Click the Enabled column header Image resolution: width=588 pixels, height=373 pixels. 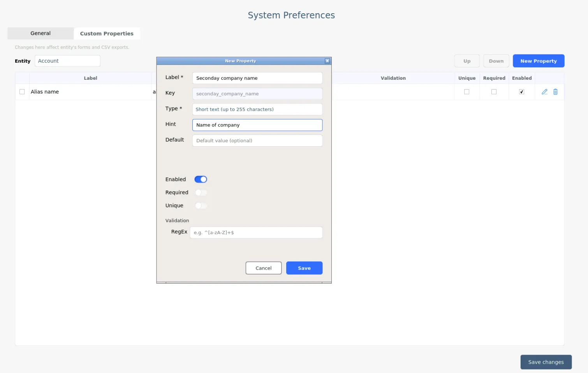tap(522, 78)
